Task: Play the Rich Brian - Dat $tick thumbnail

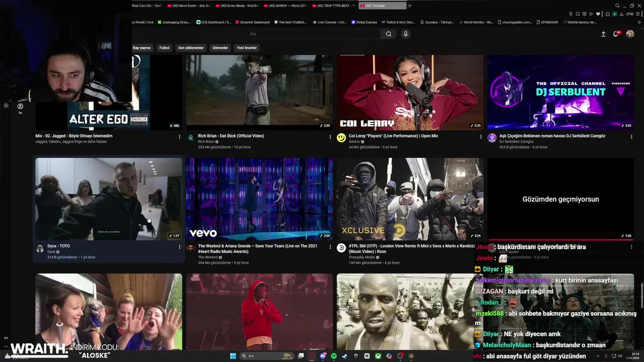Action: pos(259,93)
